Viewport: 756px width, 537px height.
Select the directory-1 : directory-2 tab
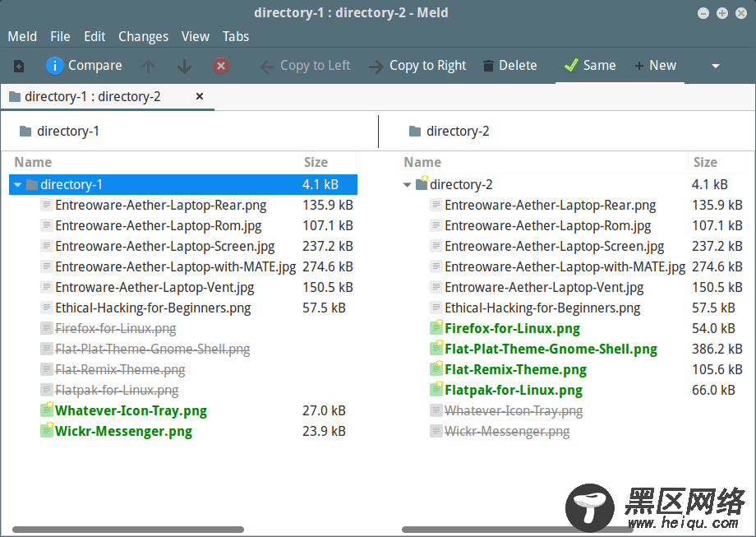click(x=108, y=96)
